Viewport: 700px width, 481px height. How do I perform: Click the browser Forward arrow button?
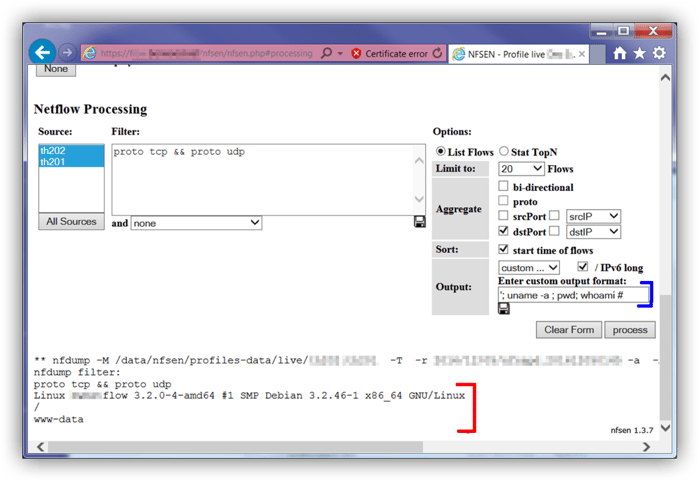[x=68, y=52]
